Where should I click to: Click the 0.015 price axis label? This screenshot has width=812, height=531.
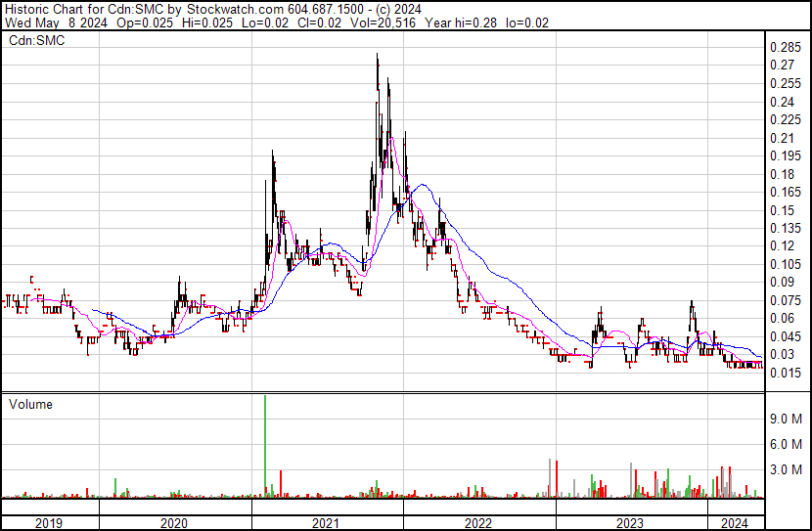(786, 373)
